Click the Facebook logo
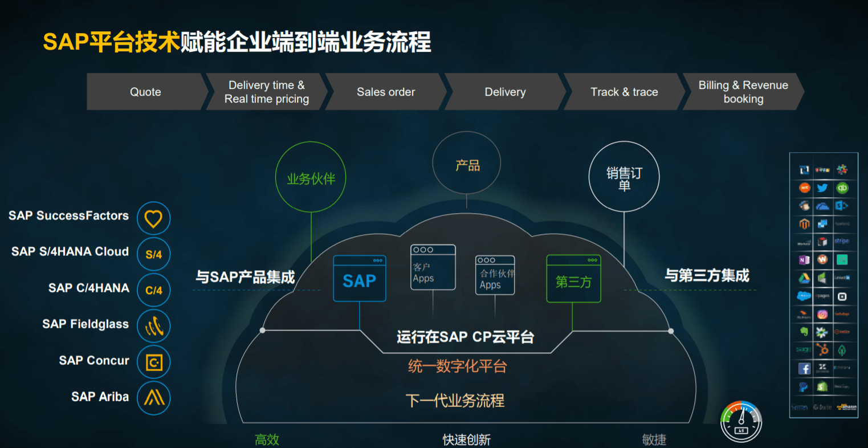868x448 pixels. point(804,368)
